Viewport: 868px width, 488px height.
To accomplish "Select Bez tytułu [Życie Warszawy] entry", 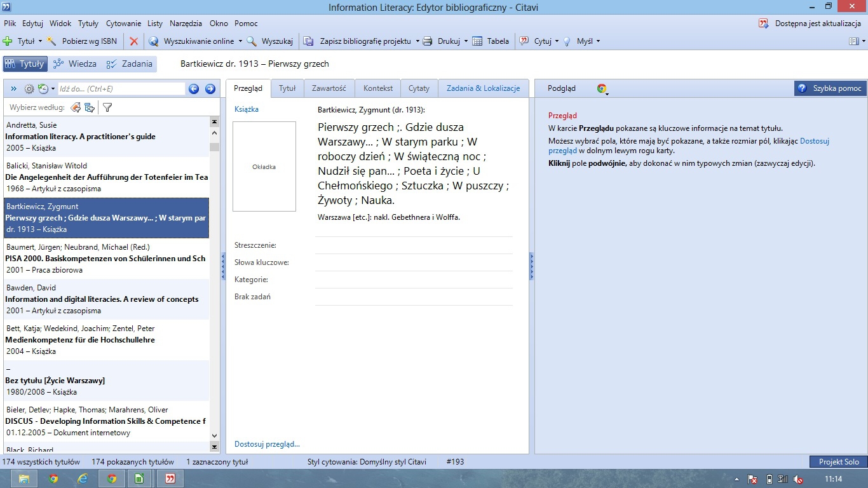I will [106, 381].
